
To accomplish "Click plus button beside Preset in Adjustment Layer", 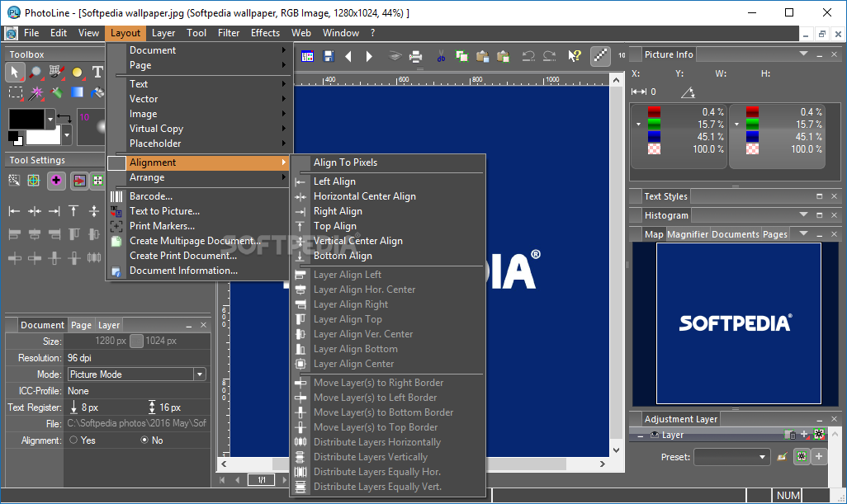I will 819,456.
